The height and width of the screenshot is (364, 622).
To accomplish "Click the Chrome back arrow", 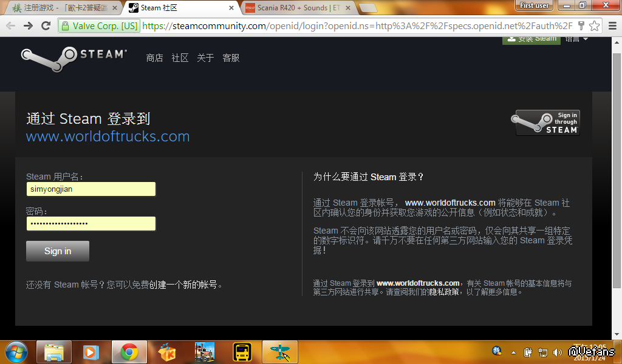I will pyautogui.click(x=10, y=26).
